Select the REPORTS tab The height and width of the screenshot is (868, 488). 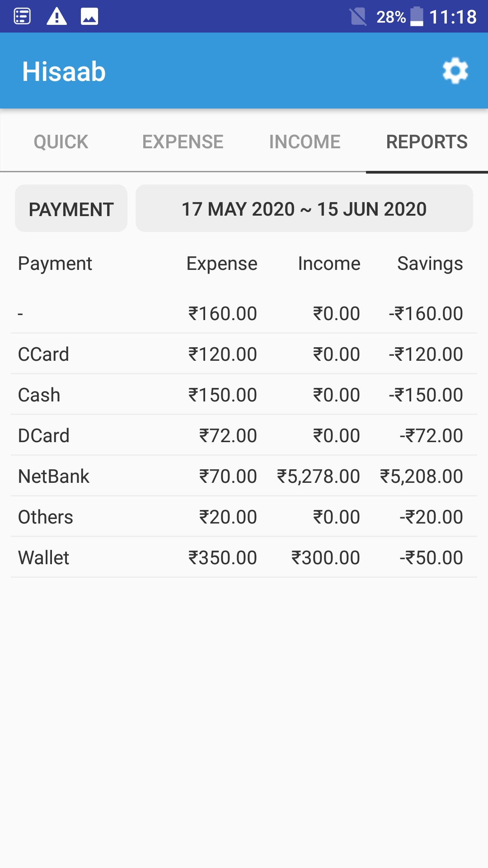coord(427,142)
